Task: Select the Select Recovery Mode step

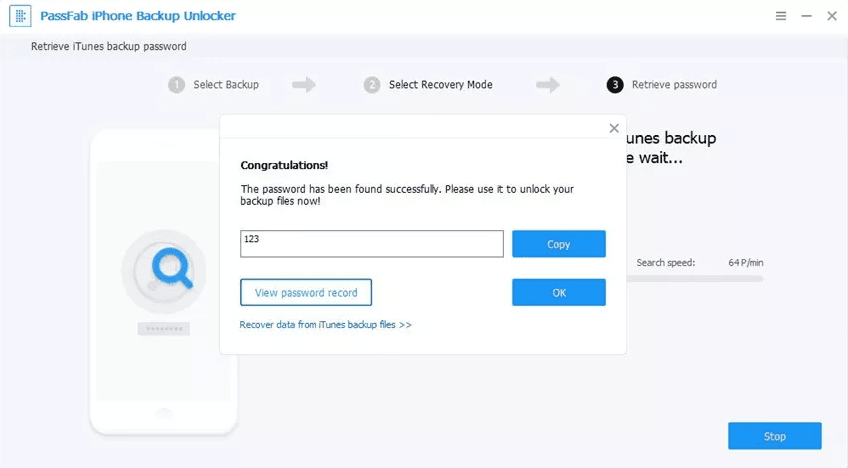Action: (440, 85)
